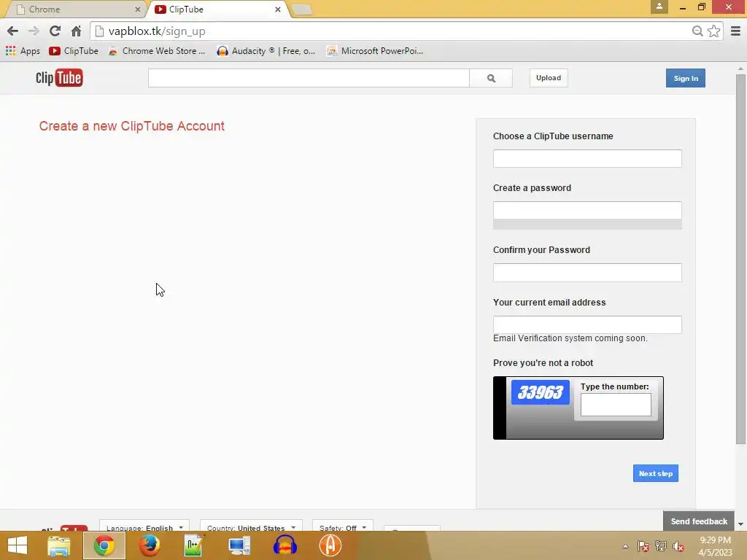The width and height of the screenshot is (747, 560).
Task: Open the Audacity bookmark
Action: [x=266, y=51]
